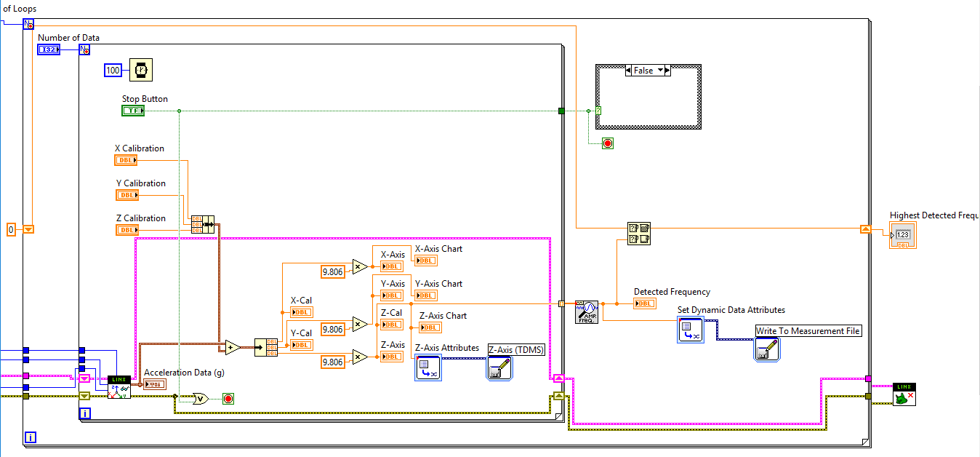The image size is (980, 457).
Task: Click the Tone Measurements AMP FREQ VI
Action: click(x=586, y=311)
